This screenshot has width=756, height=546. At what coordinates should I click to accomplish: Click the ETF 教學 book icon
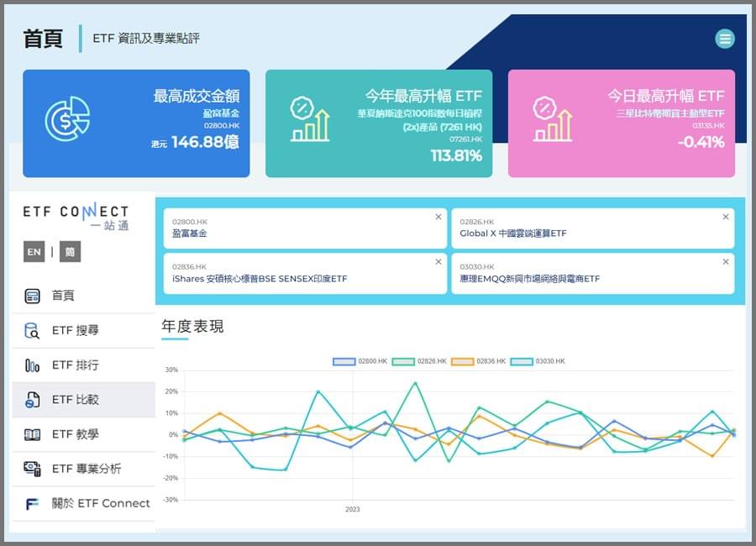click(x=32, y=434)
